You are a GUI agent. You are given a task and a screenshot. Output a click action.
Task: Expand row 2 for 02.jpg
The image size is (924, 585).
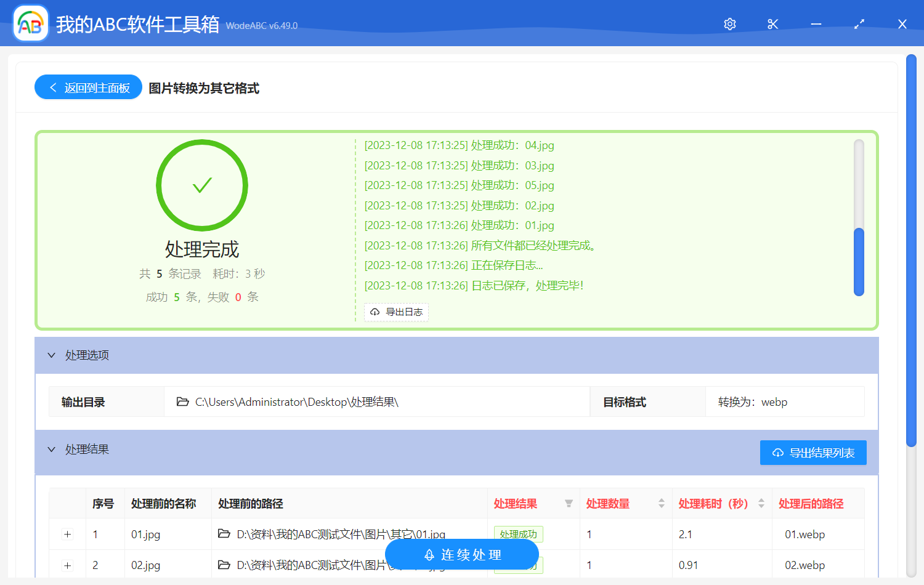coord(68,565)
